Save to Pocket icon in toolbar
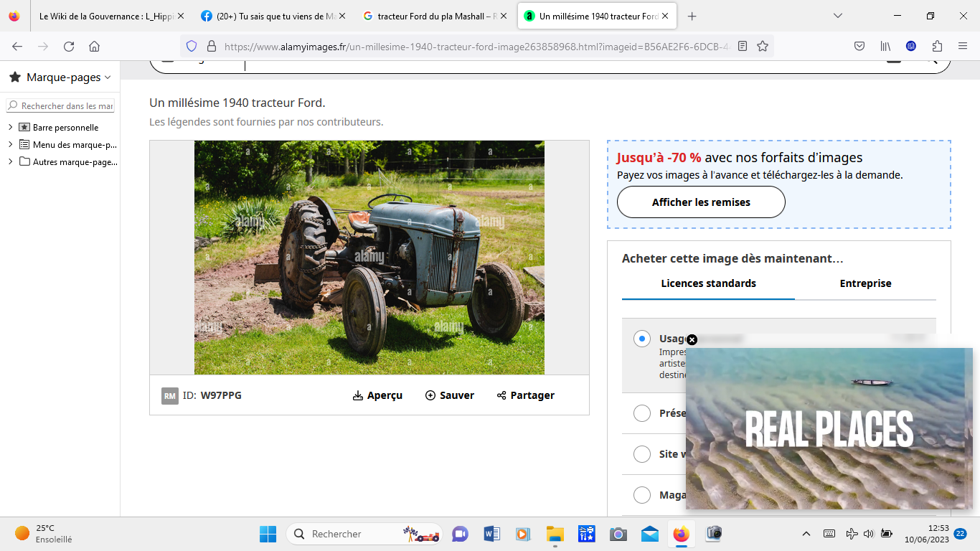Viewport: 980px width, 551px height. 859,46
